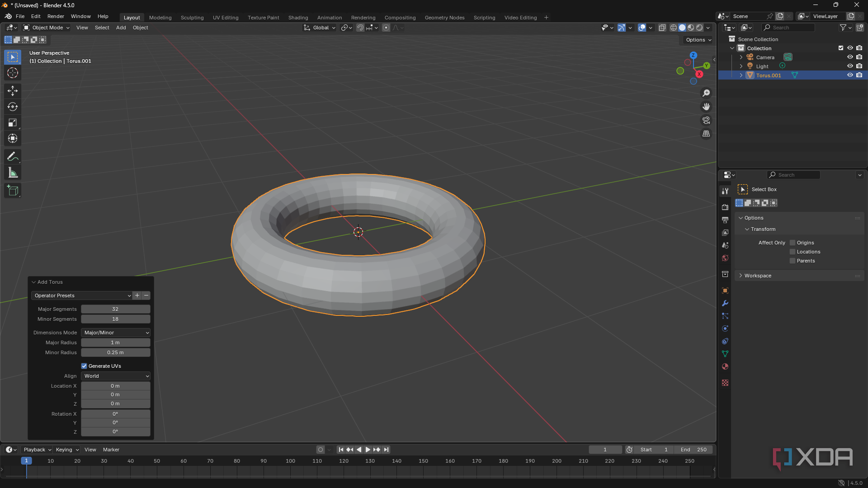The height and width of the screenshot is (488, 868).
Task: Switch orthographic/perspective grid icon
Action: [706, 134]
